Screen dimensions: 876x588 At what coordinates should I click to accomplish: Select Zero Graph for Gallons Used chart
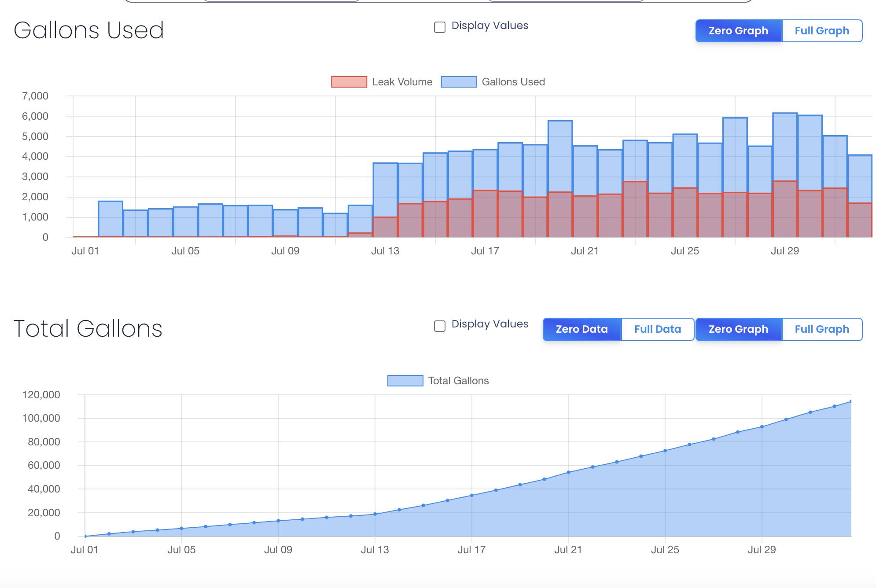pyautogui.click(x=738, y=31)
